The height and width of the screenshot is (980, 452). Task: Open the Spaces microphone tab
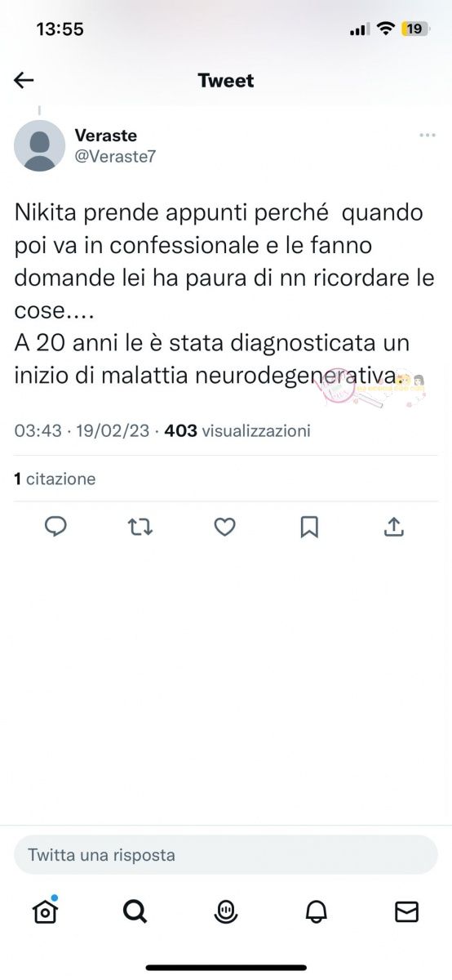(x=226, y=911)
